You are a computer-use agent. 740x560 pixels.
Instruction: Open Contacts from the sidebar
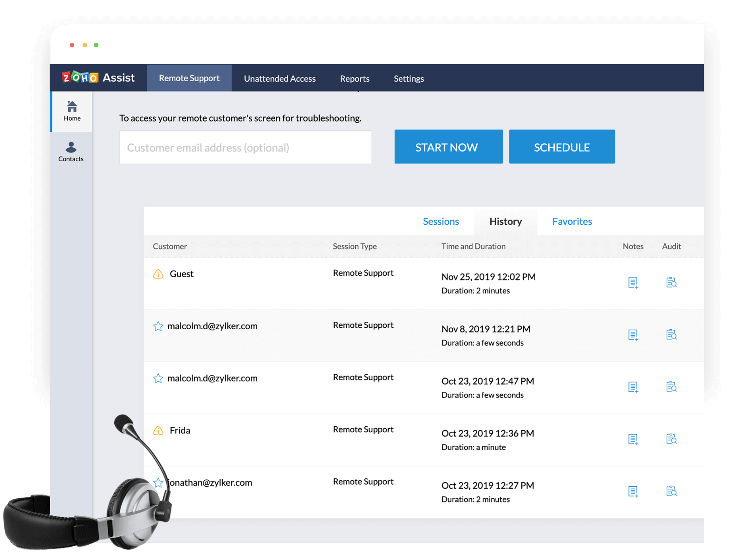point(71,151)
